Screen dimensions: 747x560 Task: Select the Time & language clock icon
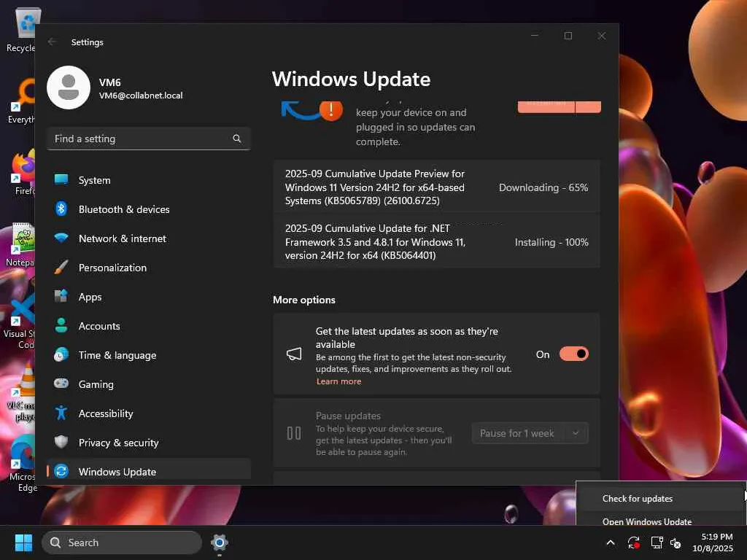pos(61,355)
